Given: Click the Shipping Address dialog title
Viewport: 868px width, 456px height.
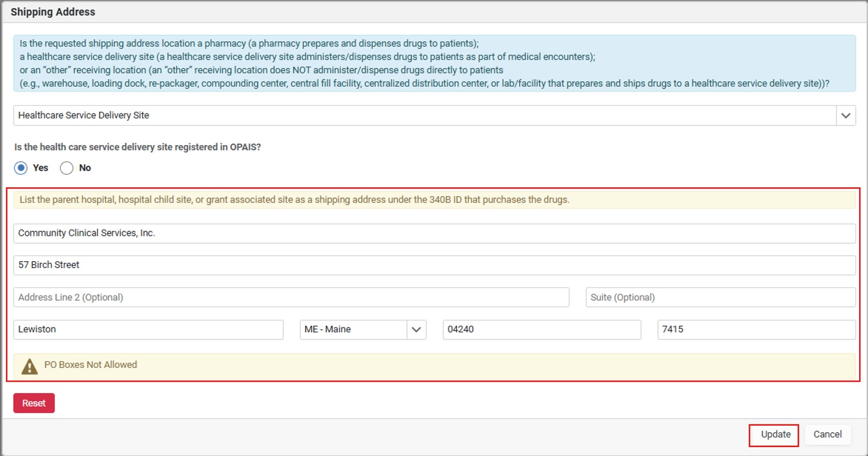Looking at the screenshot, I should point(53,12).
